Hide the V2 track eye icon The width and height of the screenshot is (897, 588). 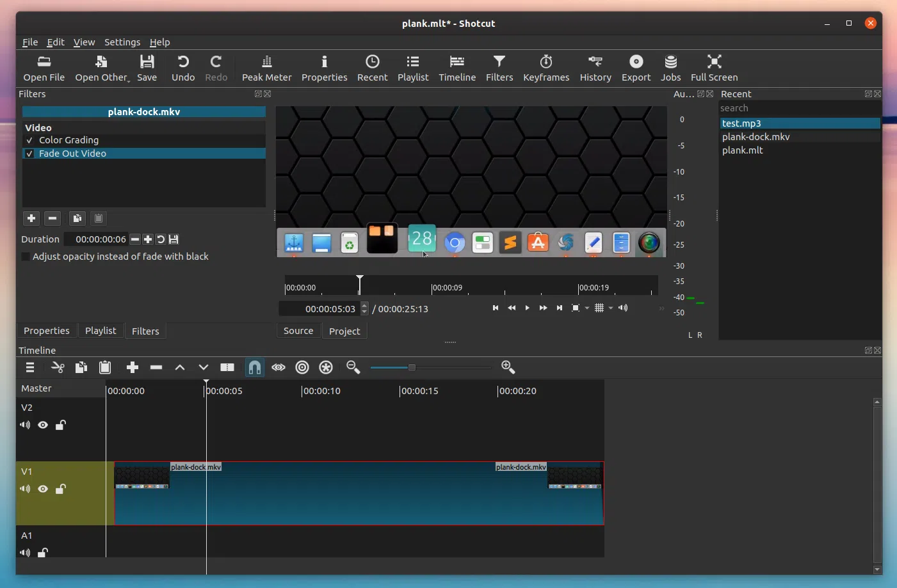(43, 425)
